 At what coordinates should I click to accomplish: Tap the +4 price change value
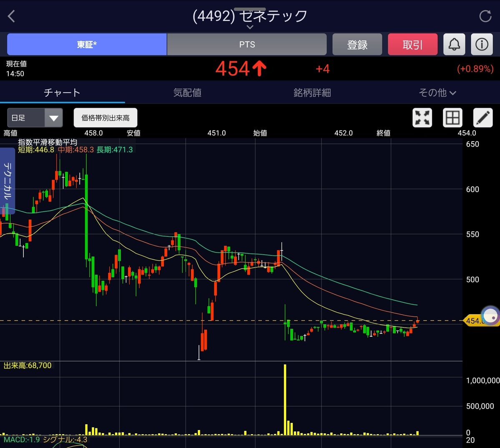pyautogui.click(x=323, y=69)
